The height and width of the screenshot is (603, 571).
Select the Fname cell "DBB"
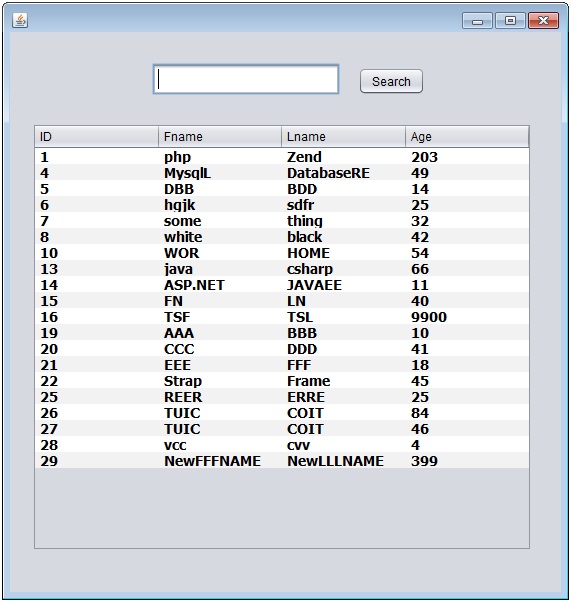[x=220, y=189]
